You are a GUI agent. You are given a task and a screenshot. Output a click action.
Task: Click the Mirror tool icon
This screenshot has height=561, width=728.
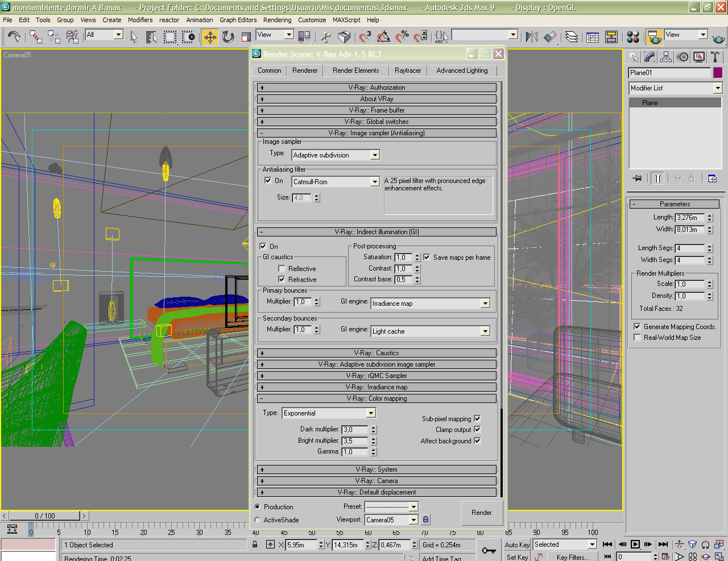tap(532, 38)
